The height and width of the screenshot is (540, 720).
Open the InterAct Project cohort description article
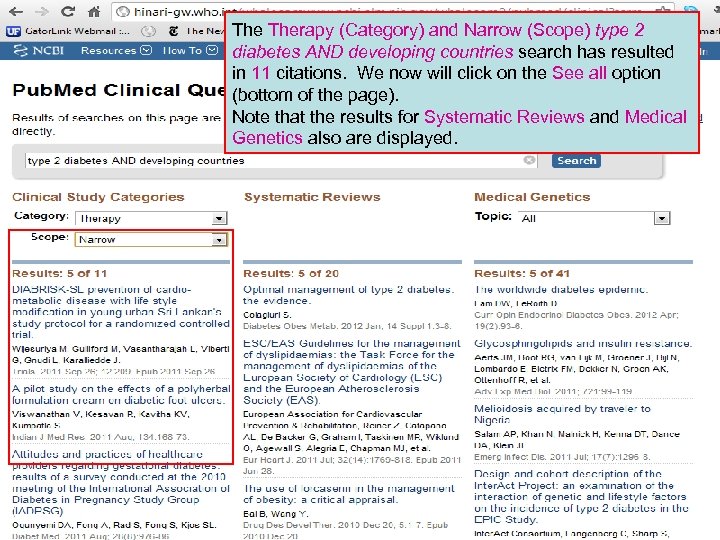tap(581, 496)
